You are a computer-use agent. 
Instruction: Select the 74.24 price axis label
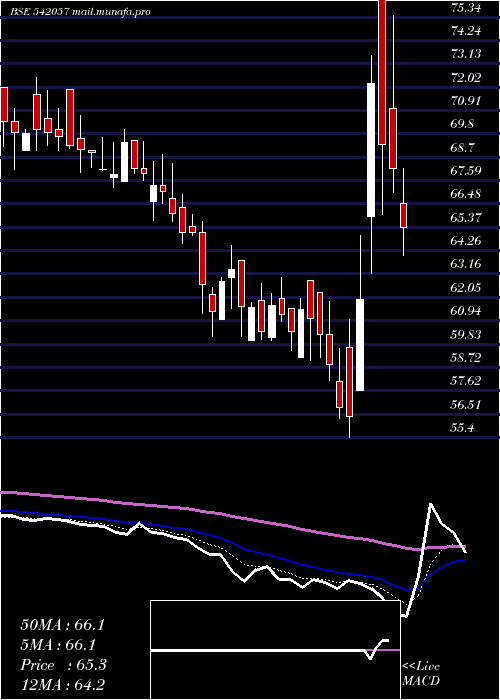pyautogui.click(x=466, y=31)
